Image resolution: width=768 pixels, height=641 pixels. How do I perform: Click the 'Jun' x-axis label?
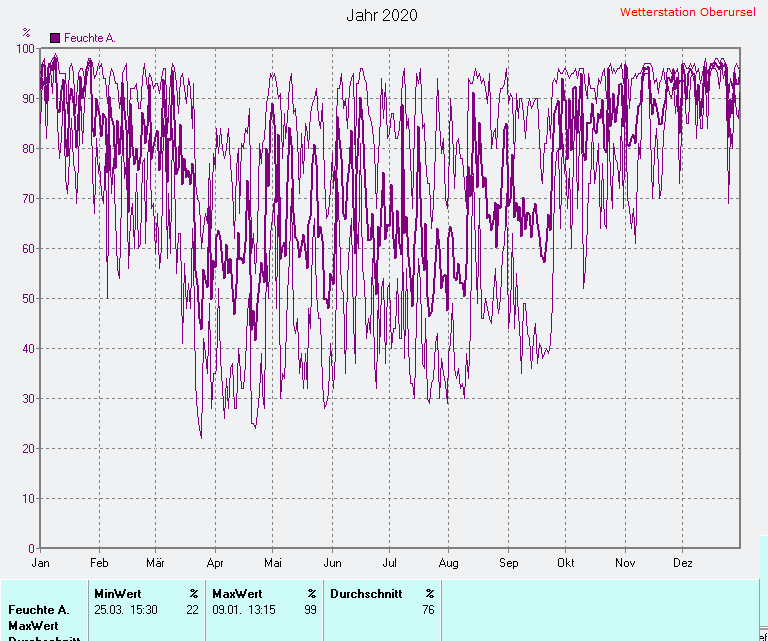332,563
